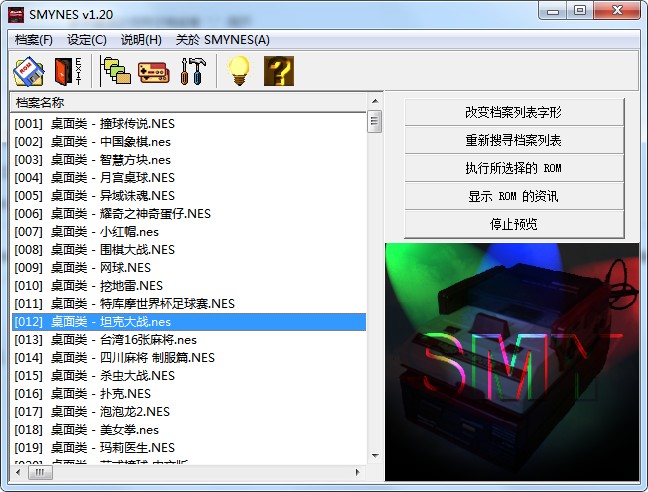
Task: Open ROM file toolbar icon
Action: (29, 71)
